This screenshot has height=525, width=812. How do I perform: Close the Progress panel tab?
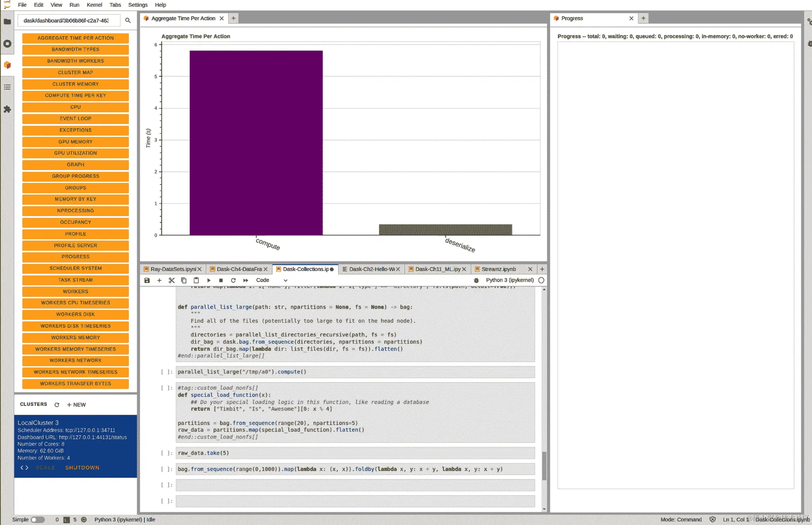coord(631,18)
